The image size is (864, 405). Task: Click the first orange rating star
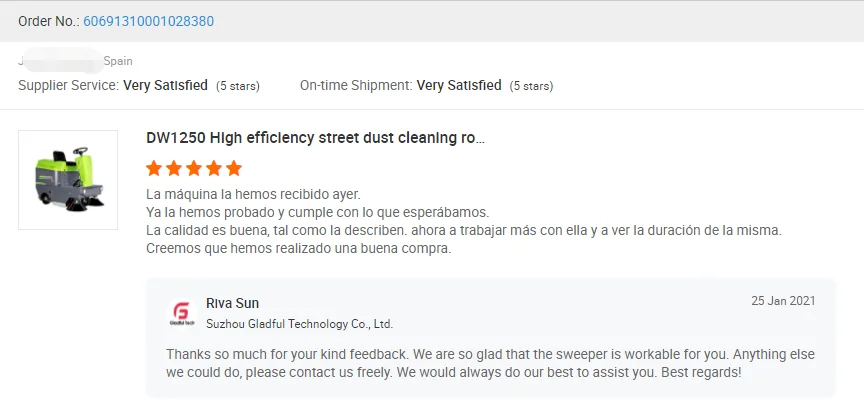[154, 168]
